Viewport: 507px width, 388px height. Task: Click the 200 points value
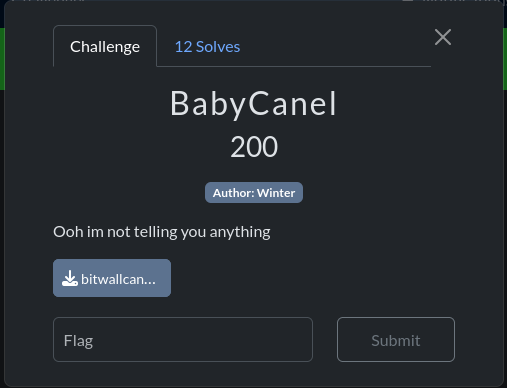coord(254,147)
